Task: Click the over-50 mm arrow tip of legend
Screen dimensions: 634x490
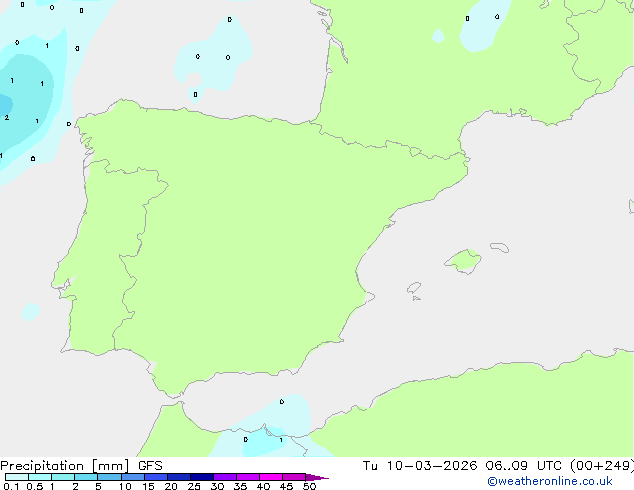Action: pyautogui.click(x=317, y=477)
